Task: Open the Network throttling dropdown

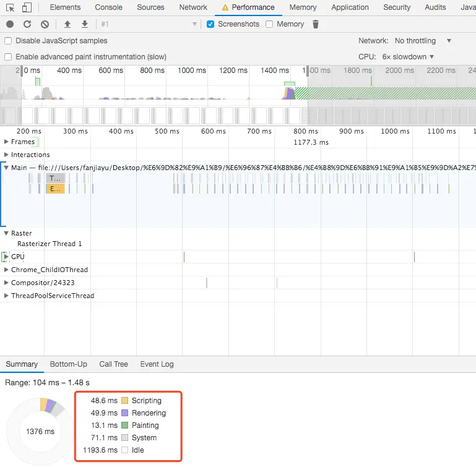Action: pos(423,41)
